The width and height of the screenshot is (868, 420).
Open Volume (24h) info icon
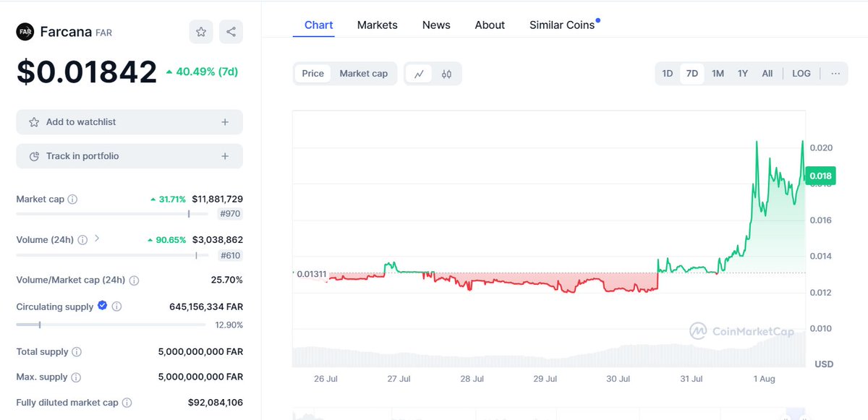pos(82,239)
